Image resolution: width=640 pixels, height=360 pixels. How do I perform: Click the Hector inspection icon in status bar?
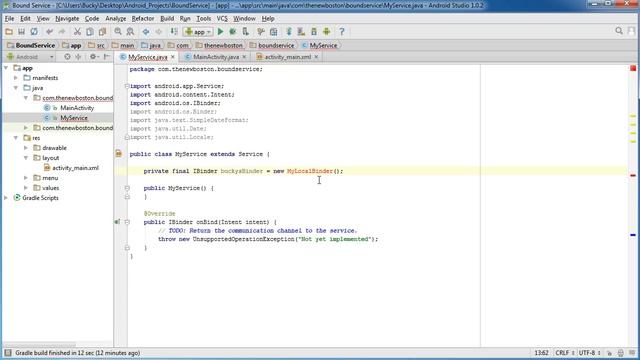tap(620, 353)
